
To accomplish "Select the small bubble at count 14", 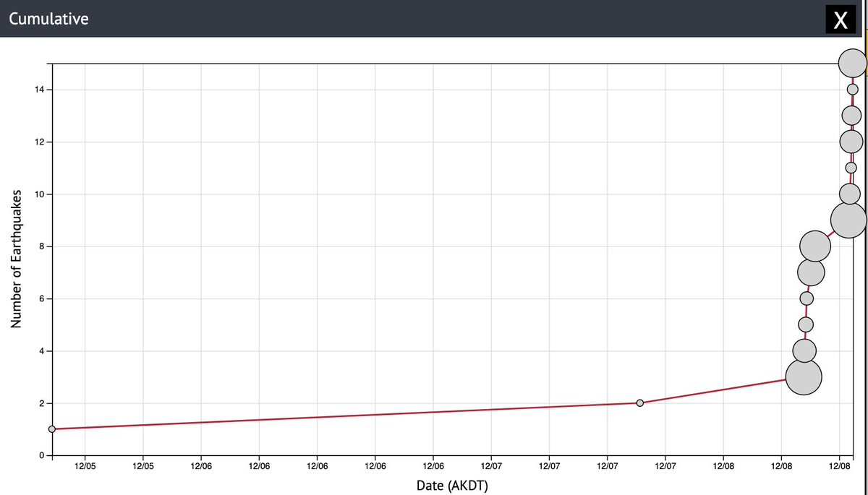I will 852,90.
